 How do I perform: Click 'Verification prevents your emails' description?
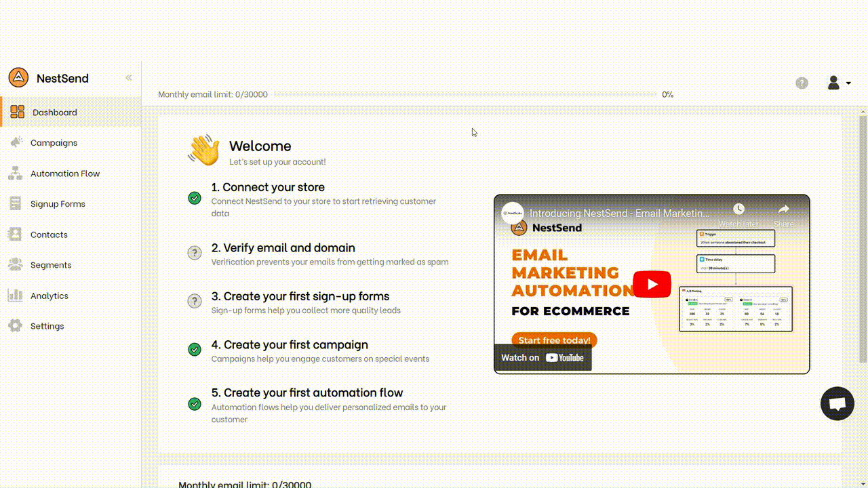(x=330, y=262)
